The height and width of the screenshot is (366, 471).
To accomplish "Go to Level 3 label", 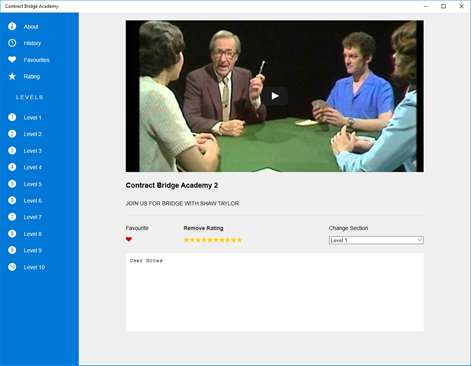I will [32, 151].
